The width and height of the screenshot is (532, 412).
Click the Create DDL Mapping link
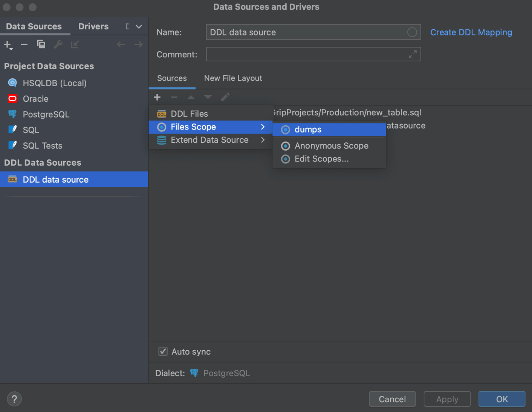coord(471,32)
